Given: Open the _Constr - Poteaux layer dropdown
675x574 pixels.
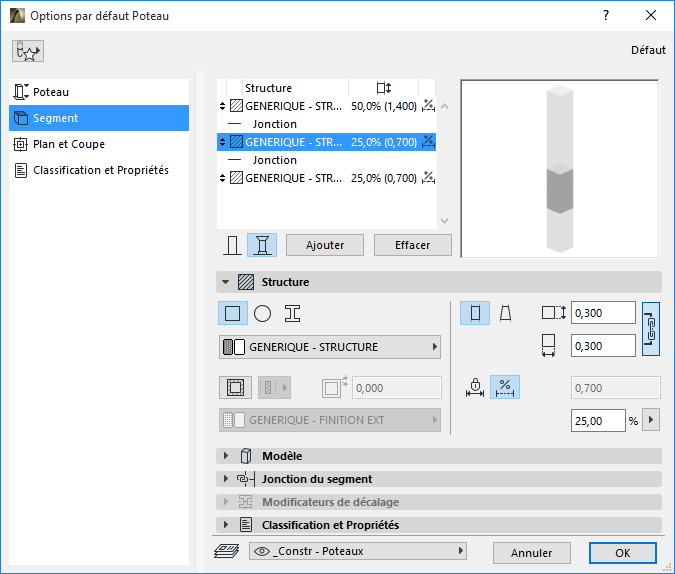Looking at the screenshot, I should click(x=357, y=551).
